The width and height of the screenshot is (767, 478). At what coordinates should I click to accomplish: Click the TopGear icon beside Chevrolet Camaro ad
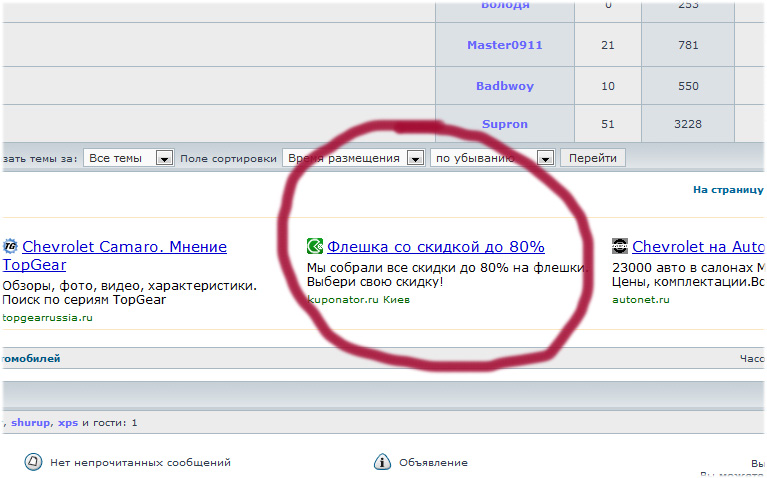pyautogui.click(x=10, y=247)
